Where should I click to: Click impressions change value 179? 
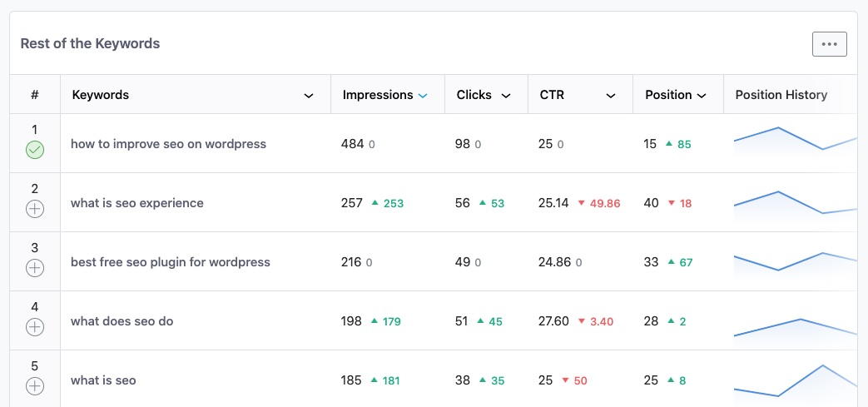(391, 322)
